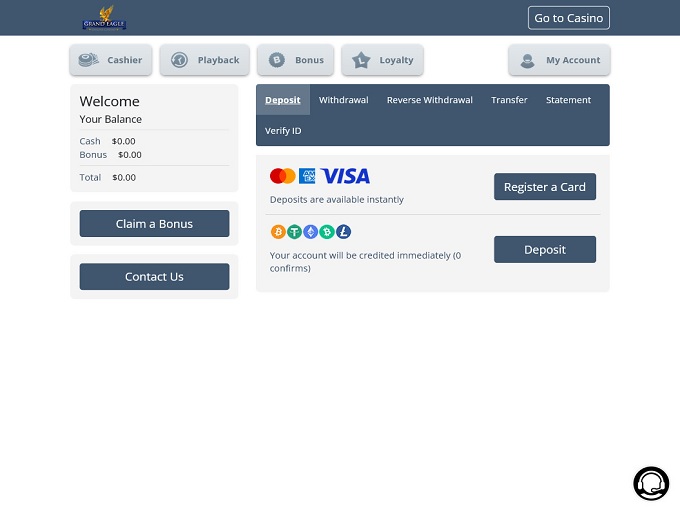Viewport: 680px width, 511px height.
Task: Open the Playback section
Action: (x=205, y=60)
